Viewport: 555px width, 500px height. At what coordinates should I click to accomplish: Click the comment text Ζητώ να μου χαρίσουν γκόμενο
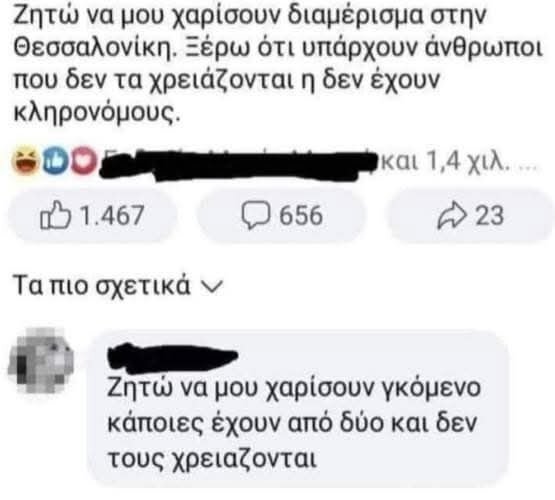click(x=294, y=388)
